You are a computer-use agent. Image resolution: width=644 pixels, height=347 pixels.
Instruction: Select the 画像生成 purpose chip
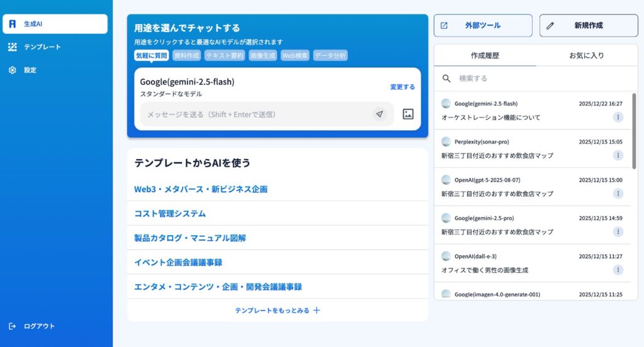(x=262, y=55)
